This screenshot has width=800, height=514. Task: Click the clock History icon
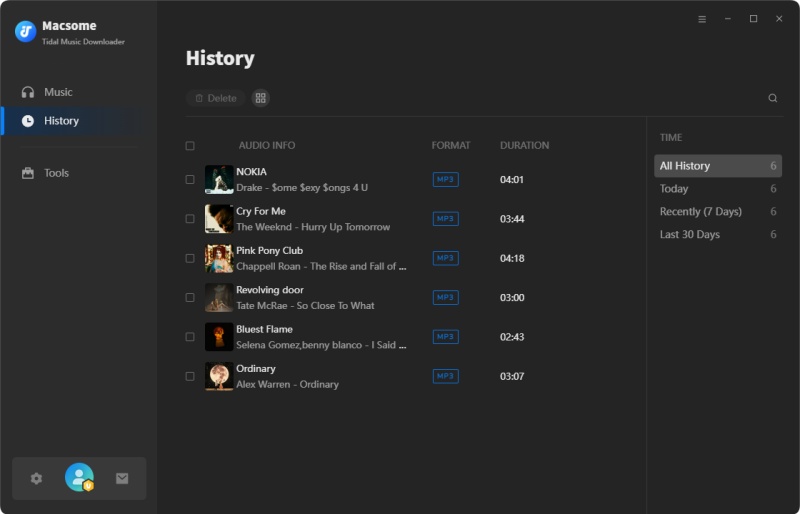click(x=28, y=121)
